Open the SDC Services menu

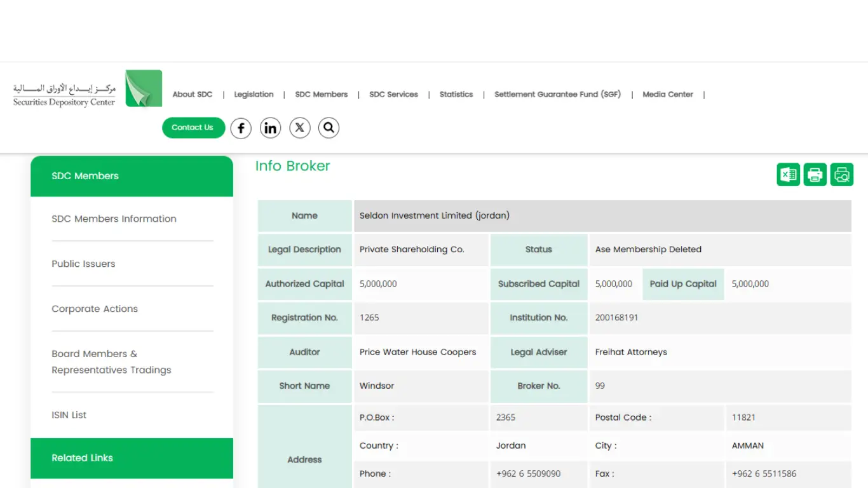[x=394, y=94]
